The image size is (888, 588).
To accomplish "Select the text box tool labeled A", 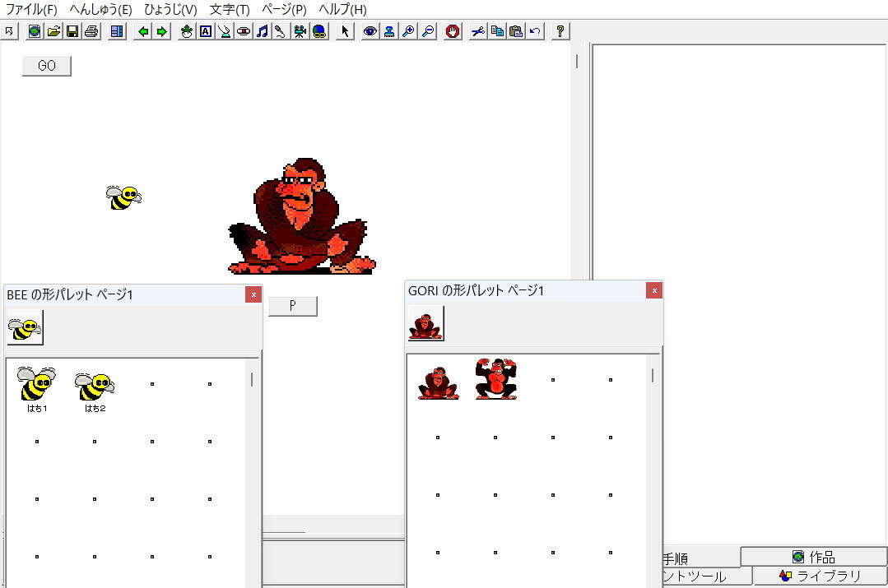I will 206,32.
